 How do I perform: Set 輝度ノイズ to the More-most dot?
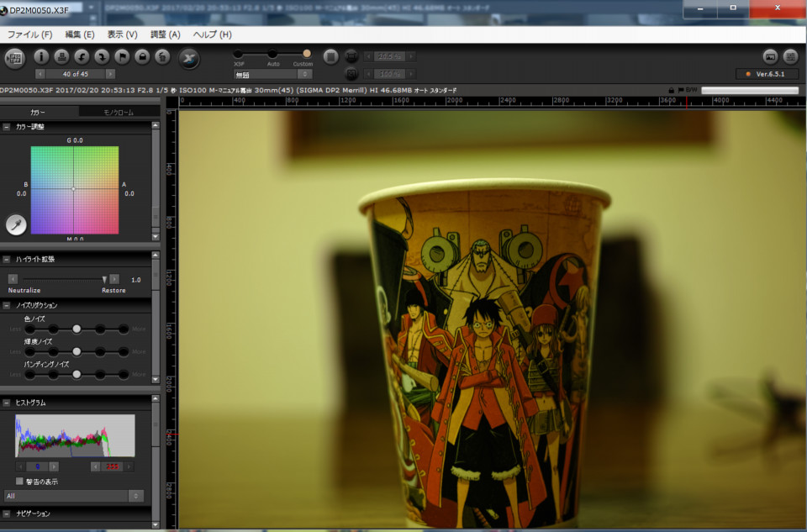point(123,351)
